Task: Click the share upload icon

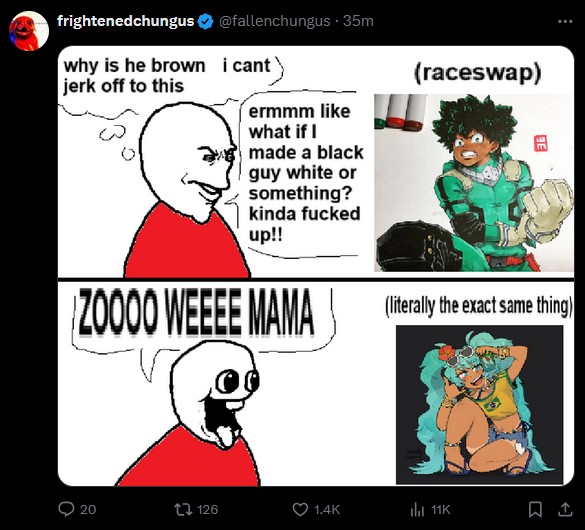Action: pyautogui.click(x=565, y=509)
